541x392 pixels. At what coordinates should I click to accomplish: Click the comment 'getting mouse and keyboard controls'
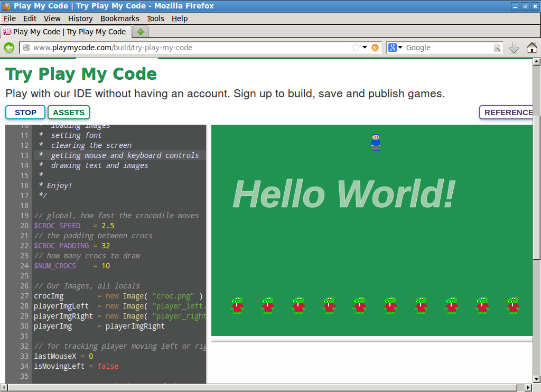click(125, 155)
